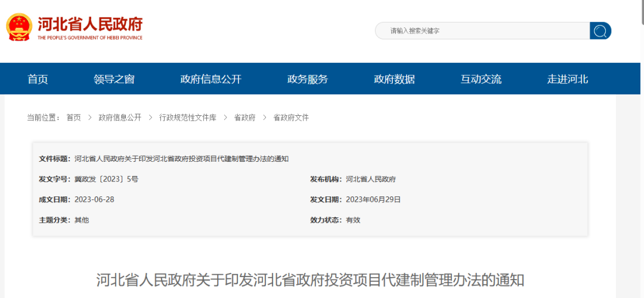Click the large article headline text

[311, 280]
